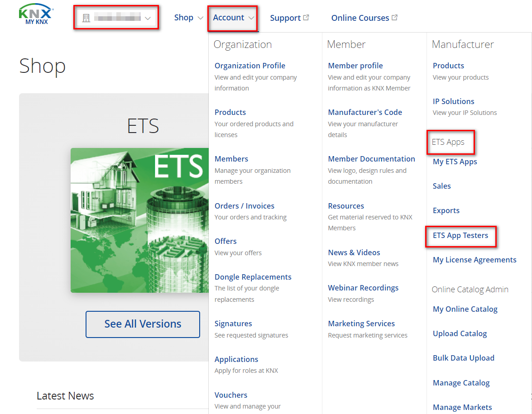This screenshot has height=414, width=532.
Task: Open Products under Organization
Action: [230, 112]
